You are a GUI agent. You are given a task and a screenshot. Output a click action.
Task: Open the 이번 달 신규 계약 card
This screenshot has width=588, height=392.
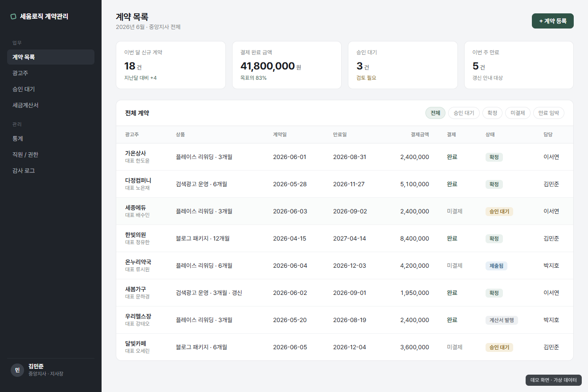click(171, 65)
